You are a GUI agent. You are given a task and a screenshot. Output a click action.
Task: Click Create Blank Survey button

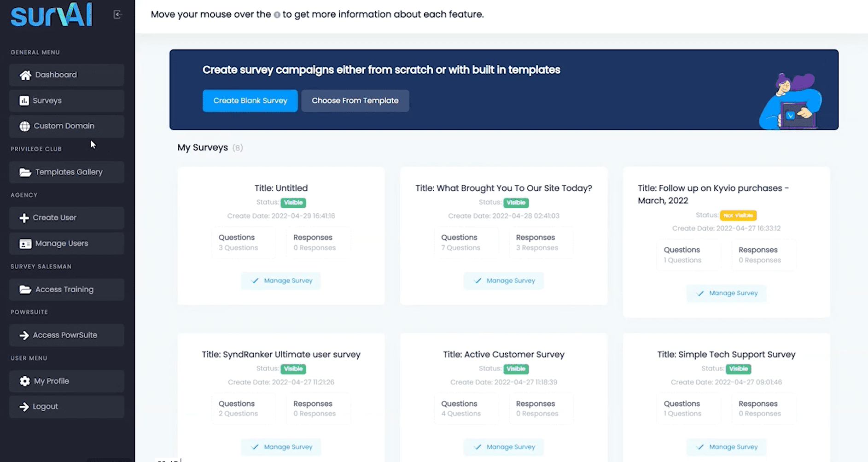[x=250, y=100]
